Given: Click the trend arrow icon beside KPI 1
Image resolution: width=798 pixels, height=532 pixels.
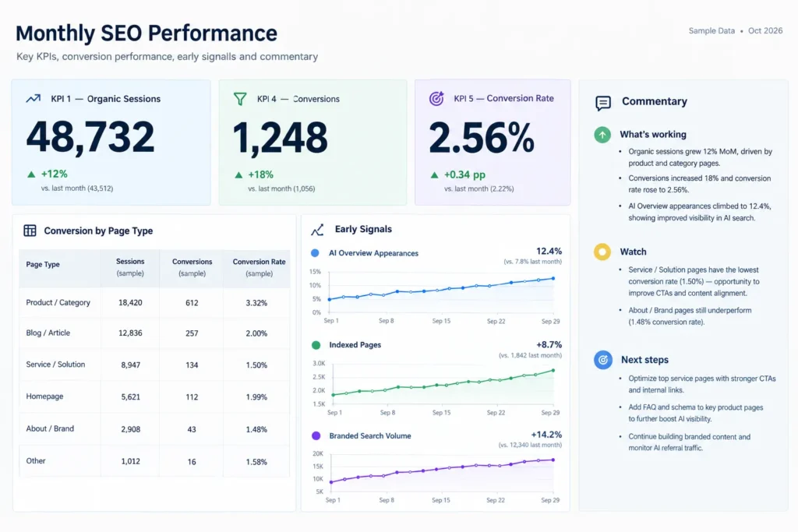Looking at the screenshot, I should 33,99.
